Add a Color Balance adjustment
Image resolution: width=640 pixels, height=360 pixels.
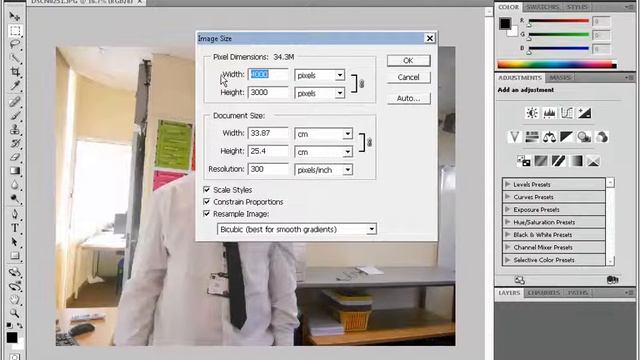(549, 137)
